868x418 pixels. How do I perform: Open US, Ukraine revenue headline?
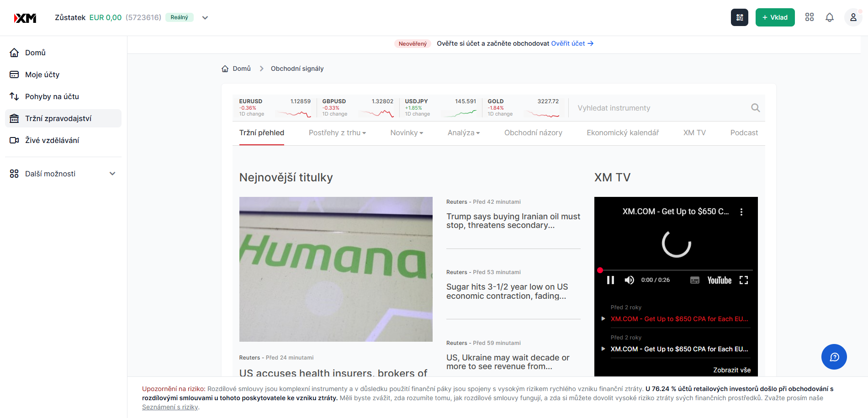pos(508,362)
